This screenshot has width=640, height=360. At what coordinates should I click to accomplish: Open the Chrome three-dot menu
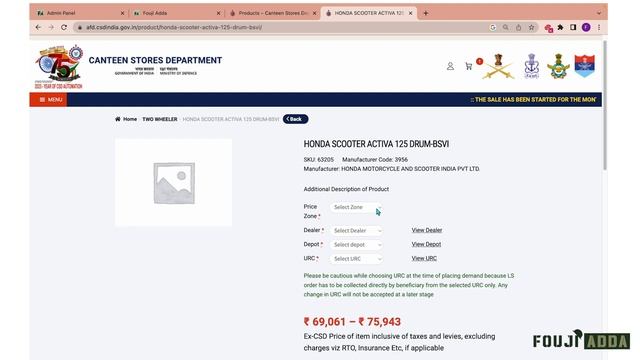pyautogui.click(x=599, y=27)
